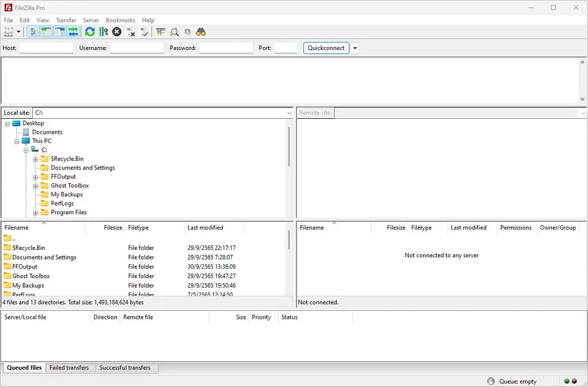Open the Help menu

(148, 20)
